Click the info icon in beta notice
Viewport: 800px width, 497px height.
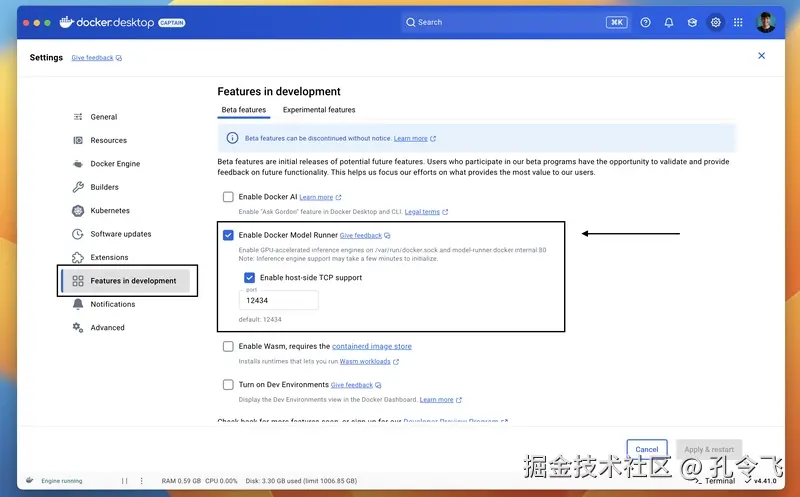(x=232, y=138)
